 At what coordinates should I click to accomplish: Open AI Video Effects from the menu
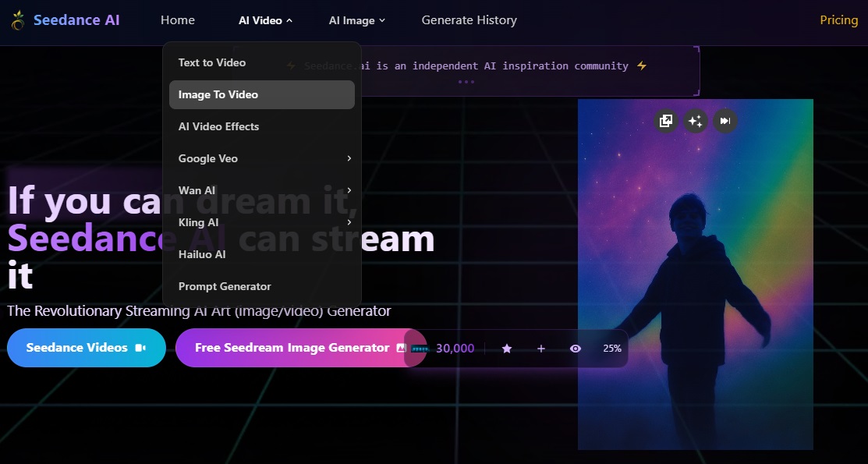pos(218,126)
